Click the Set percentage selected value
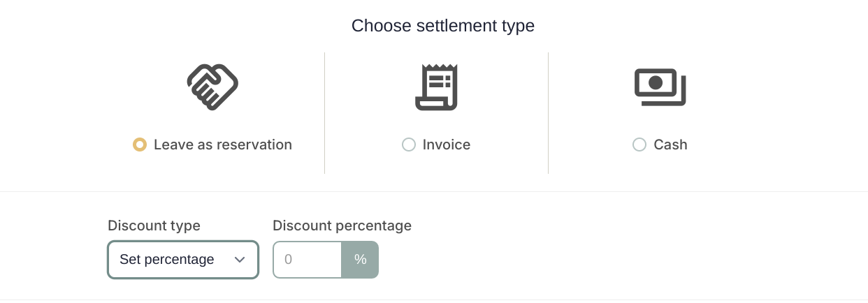 click(x=167, y=260)
